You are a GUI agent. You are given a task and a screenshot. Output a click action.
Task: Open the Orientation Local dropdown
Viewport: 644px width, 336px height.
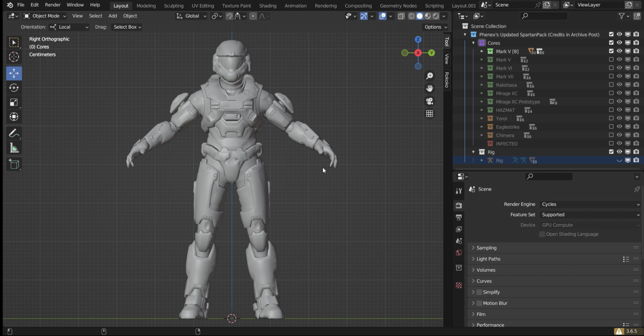coord(69,27)
